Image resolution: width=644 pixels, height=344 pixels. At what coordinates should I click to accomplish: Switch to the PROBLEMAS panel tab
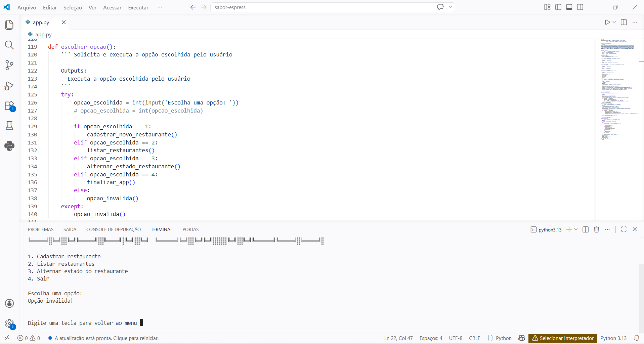tap(41, 229)
